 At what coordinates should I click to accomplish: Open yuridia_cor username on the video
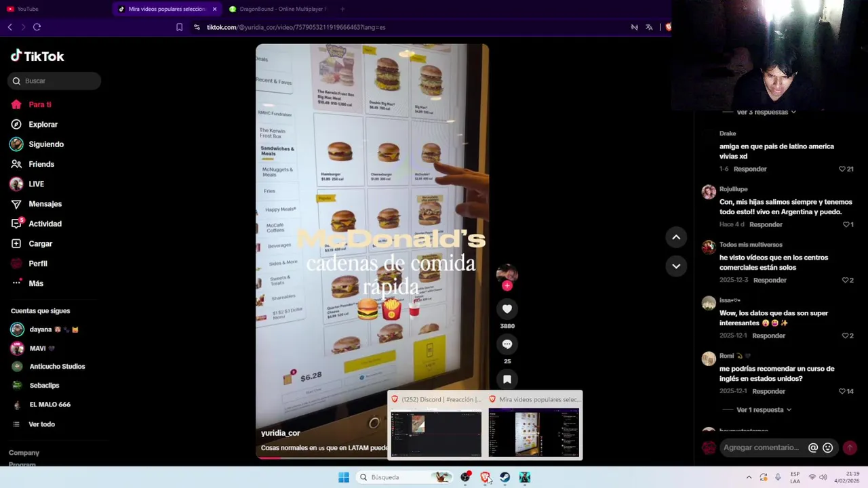coord(280,433)
